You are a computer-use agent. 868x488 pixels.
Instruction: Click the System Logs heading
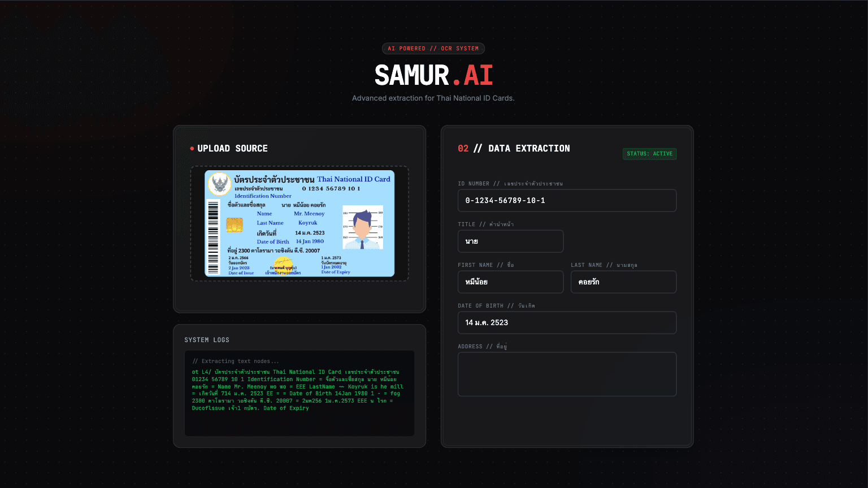click(x=207, y=340)
